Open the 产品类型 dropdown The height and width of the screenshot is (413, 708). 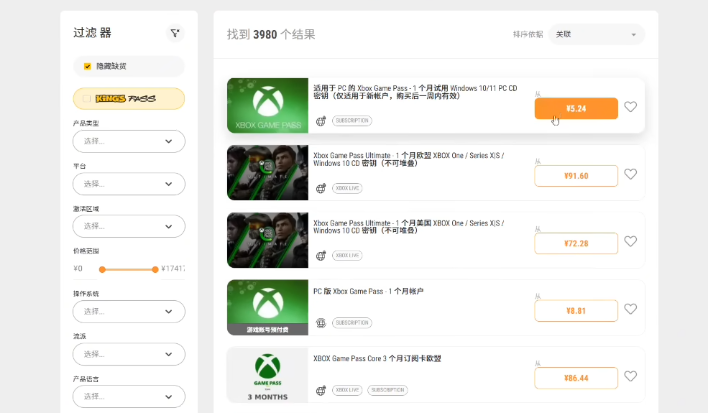coord(129,141)
